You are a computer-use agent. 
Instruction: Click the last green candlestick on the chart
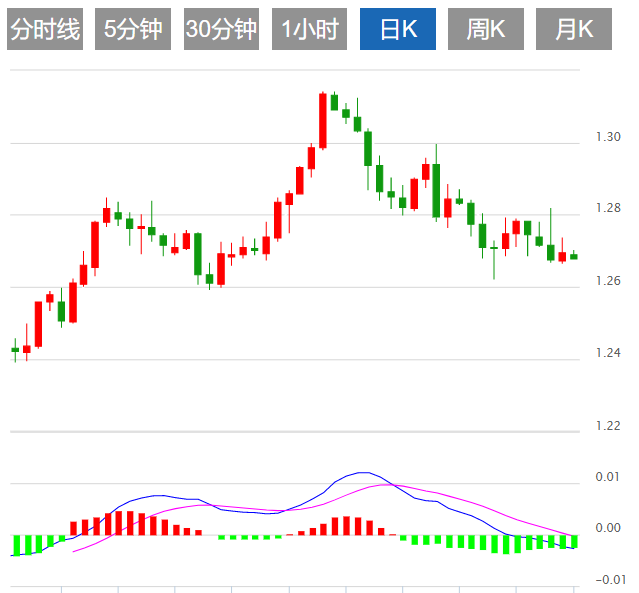coord(574,256)
